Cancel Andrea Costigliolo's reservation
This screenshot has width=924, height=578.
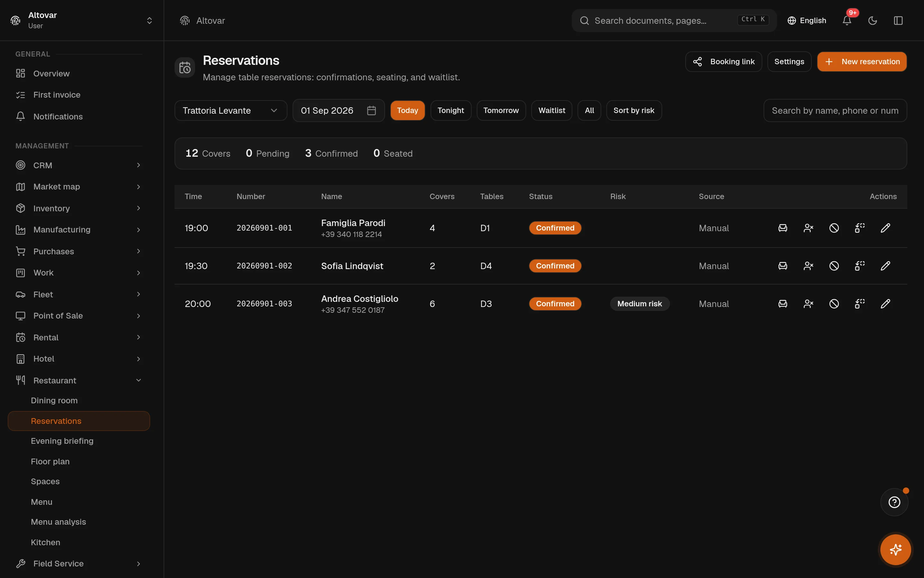[834, 303]
